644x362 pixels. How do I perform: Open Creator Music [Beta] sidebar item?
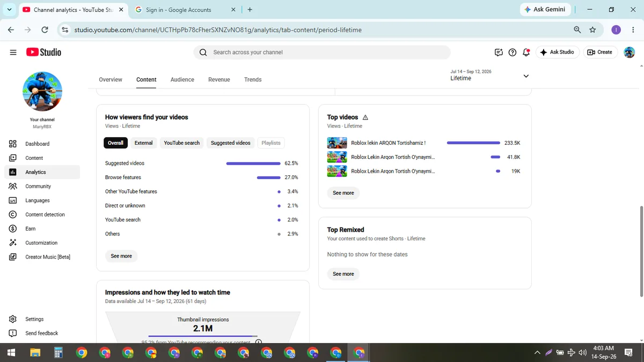coord(42,257)
